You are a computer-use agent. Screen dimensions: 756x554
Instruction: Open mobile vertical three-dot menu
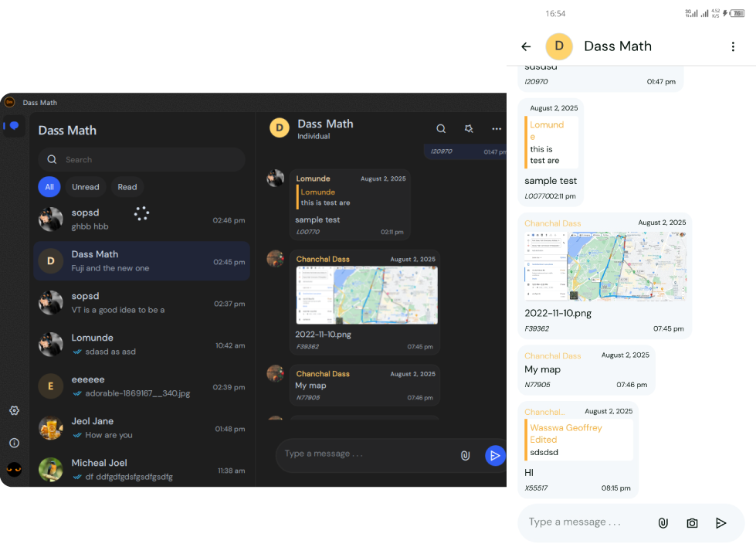pyautogui.click(x=732, y=46)
